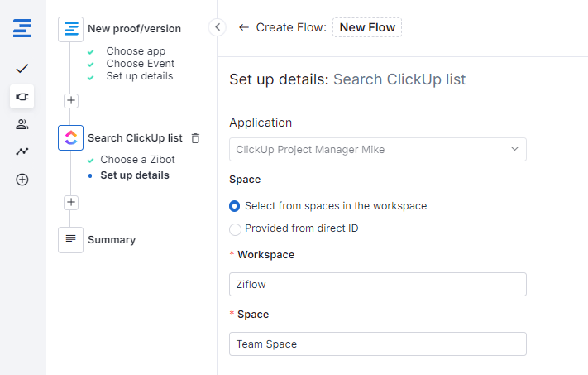Open the Application dropdown
Screen dimensions: 588x375
pyautogui.click(x=377, y=150)
